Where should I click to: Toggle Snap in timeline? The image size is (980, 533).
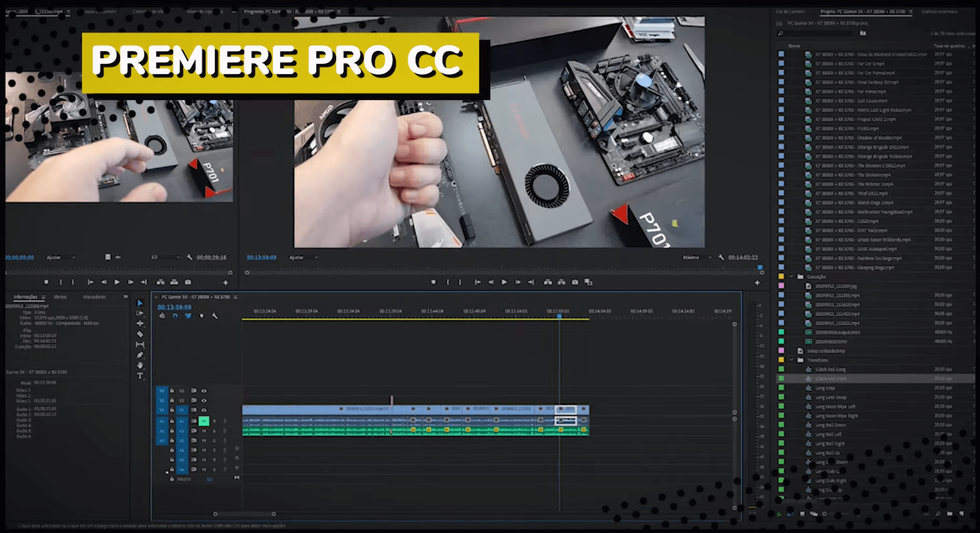tap(175, 316)
